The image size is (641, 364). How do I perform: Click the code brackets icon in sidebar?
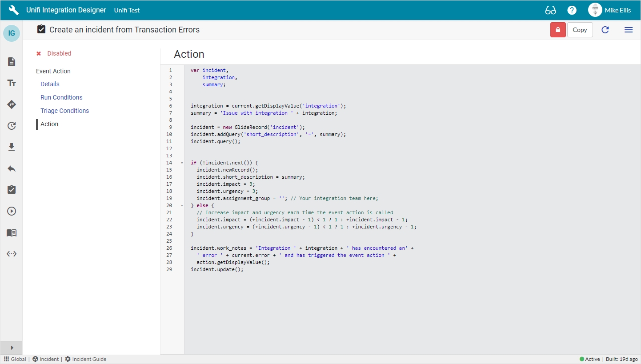tap(12, 254)
